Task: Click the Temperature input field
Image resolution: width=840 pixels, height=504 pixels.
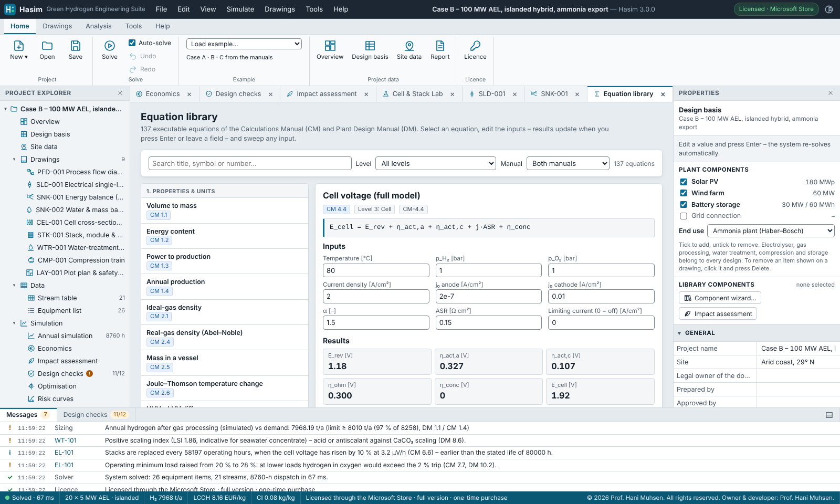Action: pyautogui.click(x=376, y=270)
